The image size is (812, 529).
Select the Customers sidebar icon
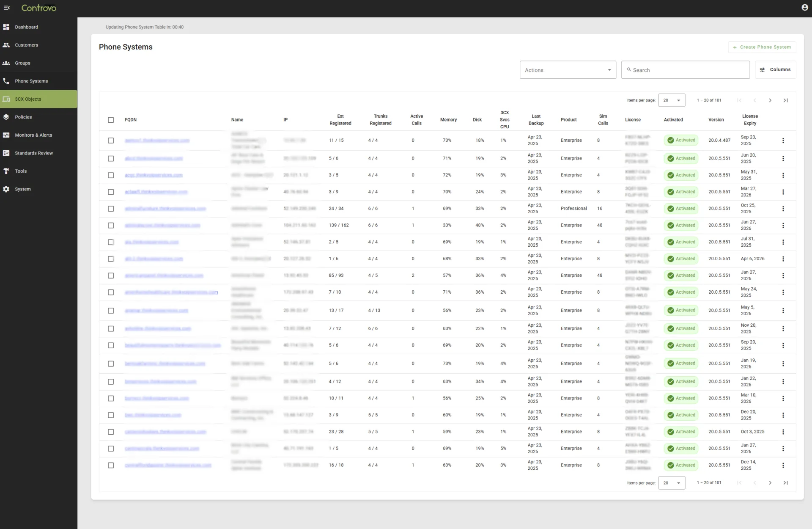coord(6,45)
